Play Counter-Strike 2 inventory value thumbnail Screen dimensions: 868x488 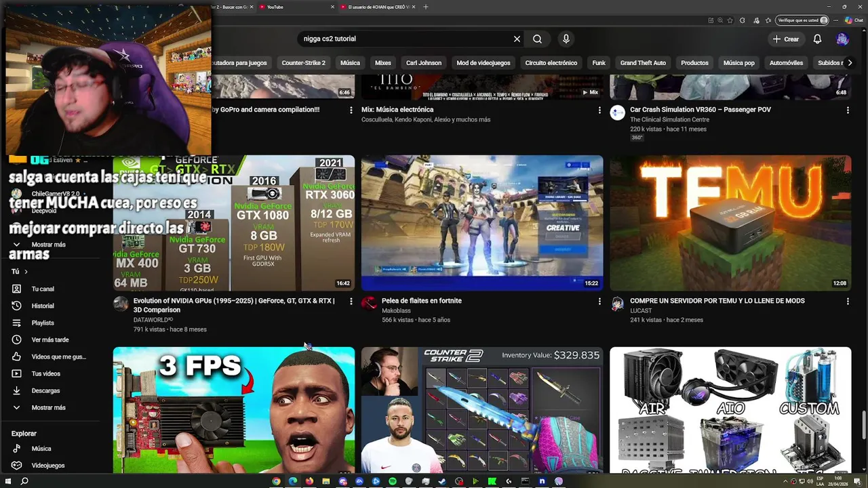coord(482,410)
